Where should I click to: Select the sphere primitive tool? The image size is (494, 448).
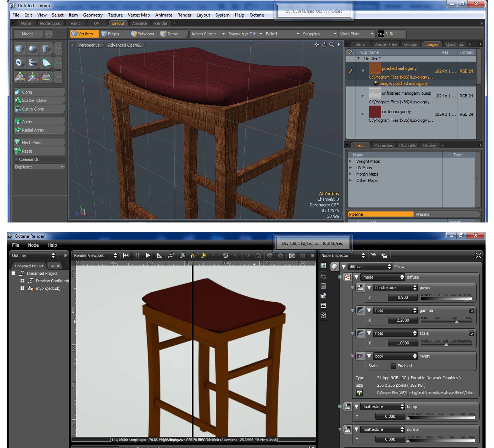[33, 48]
